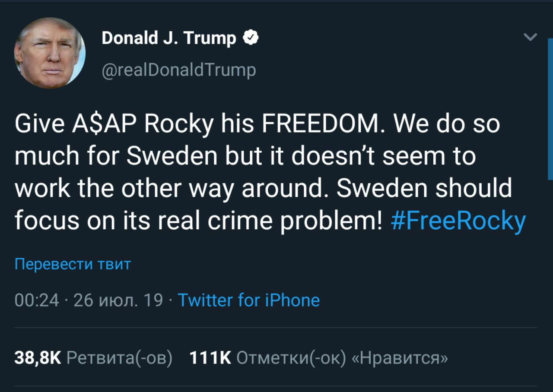Expand the tweet options chevron menu
Screen dimensions: 553x392
pos(530,38)
